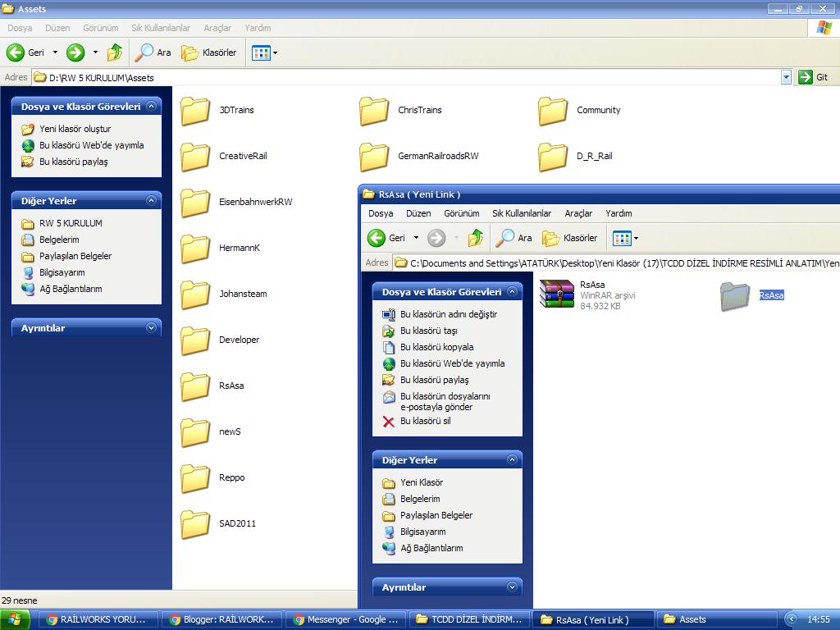Click Ara search in Assets toolbar
The height and width of the screenshot is (630, 840).
pos(153,52)
